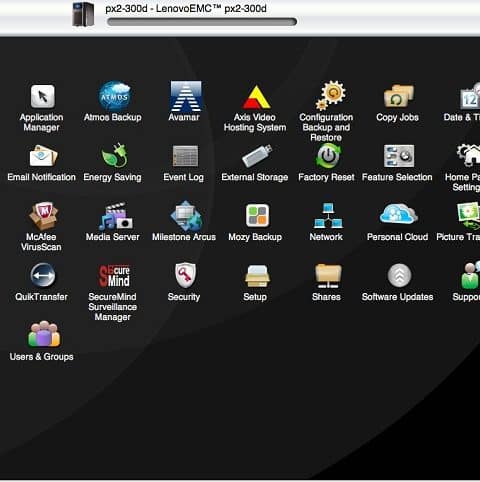Select the Factory Reset icon
The width and height of the screenshot is (480, 482).
tap(328, 156)
